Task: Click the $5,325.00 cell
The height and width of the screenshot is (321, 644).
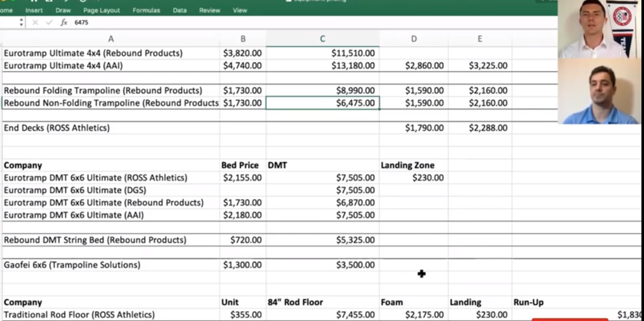Action: coord(323,240)
